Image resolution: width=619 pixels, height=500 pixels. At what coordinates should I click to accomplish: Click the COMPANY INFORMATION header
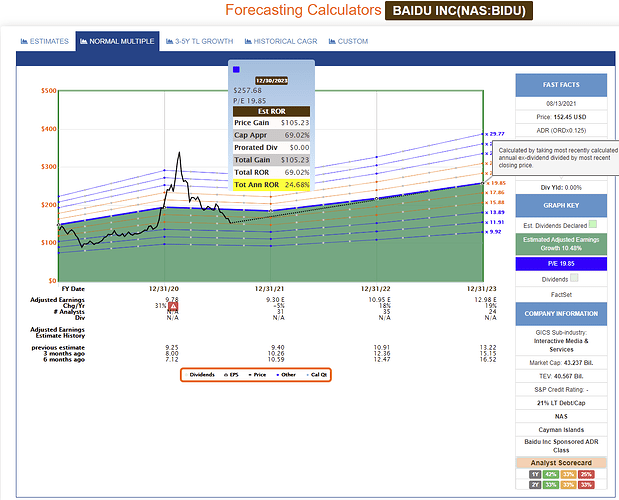(561, 314)
